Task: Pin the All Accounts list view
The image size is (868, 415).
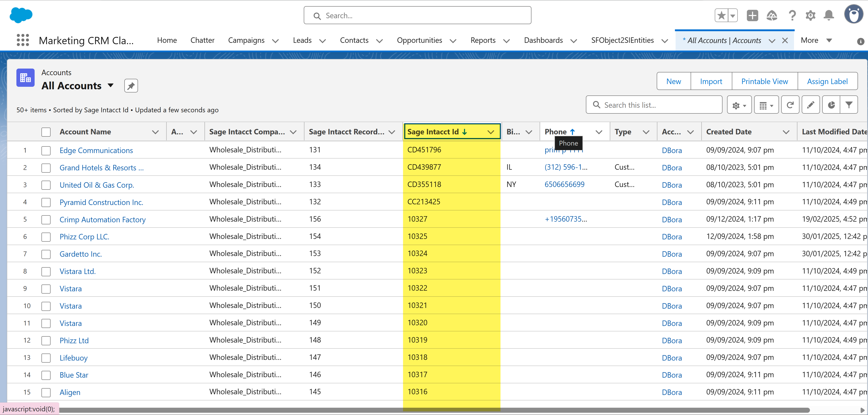Action: [x=131, y=86]
